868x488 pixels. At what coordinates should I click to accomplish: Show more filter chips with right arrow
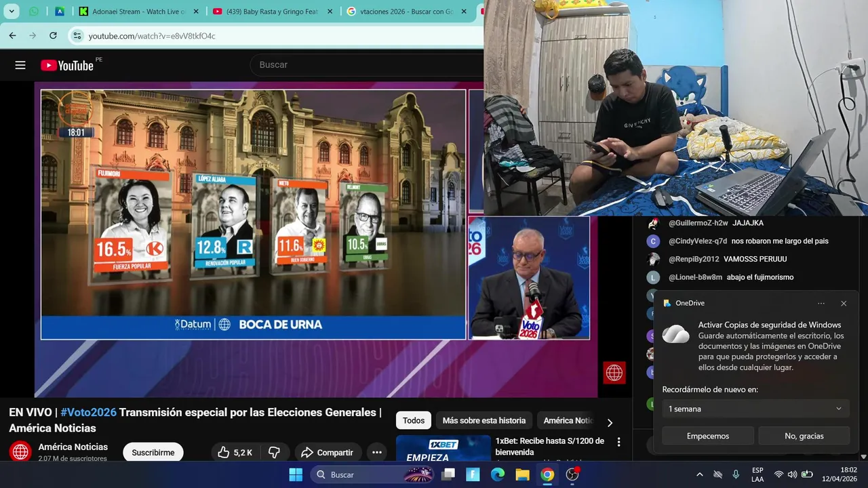tap(610, 422)
